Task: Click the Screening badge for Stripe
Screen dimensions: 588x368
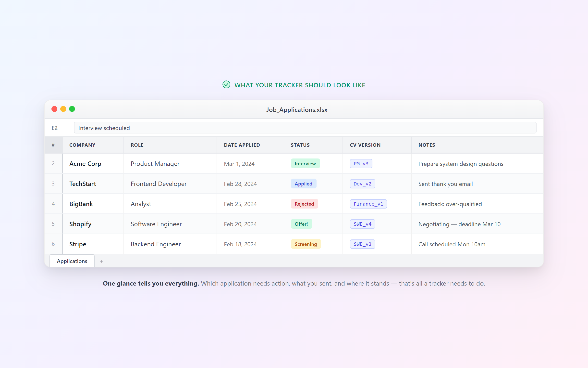Action: [306, 244]
